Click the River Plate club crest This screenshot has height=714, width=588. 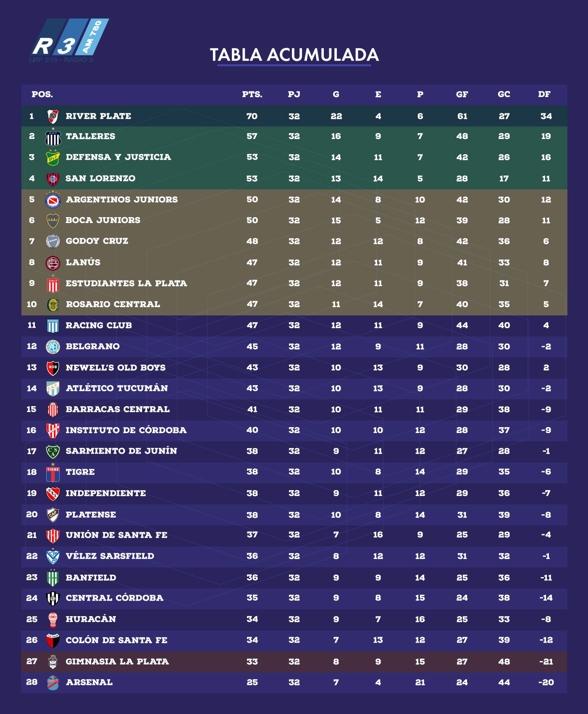(53, 116)
